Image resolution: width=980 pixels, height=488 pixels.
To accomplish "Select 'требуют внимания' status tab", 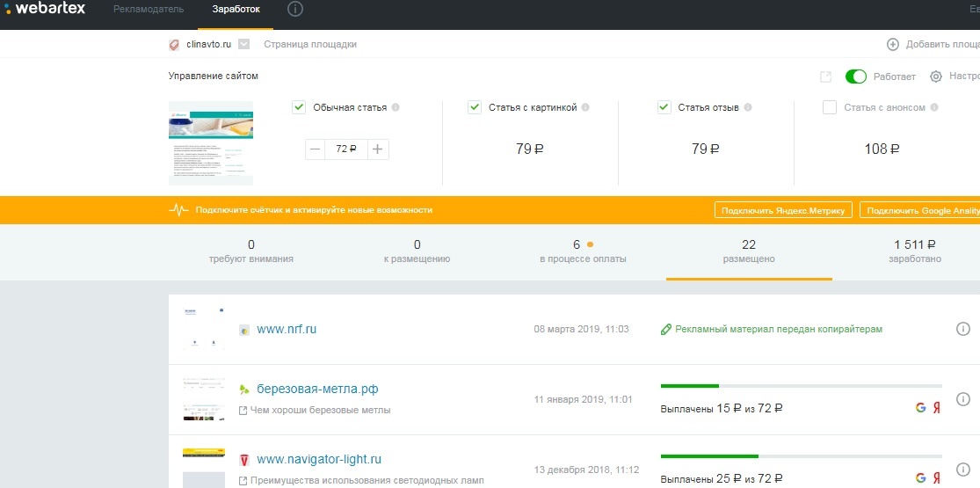I will (251, 251).
